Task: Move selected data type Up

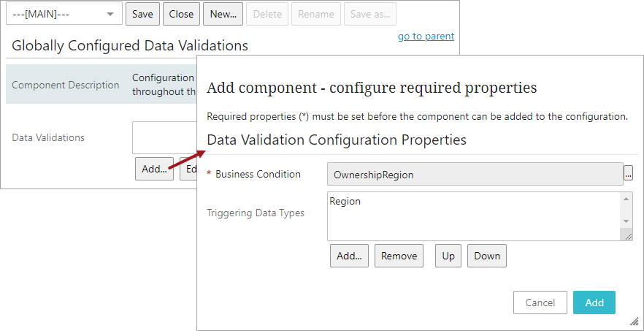Action: (x=448, y=256)
